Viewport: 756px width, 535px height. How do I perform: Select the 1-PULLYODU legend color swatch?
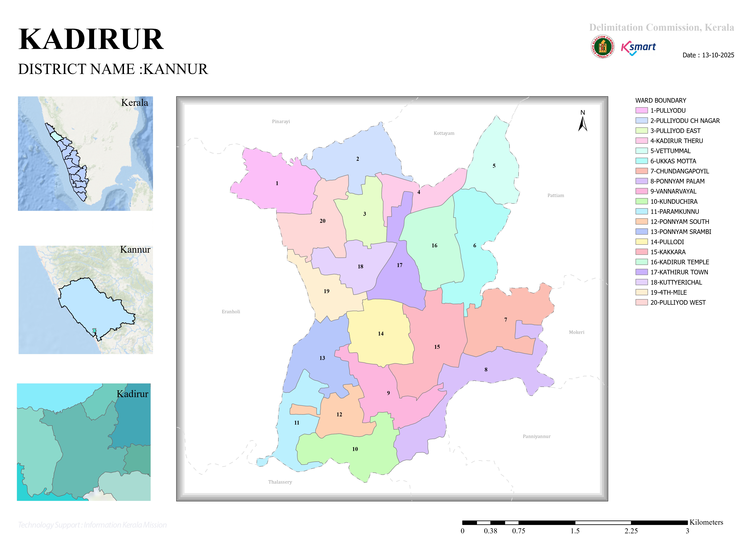coord(641,110)
